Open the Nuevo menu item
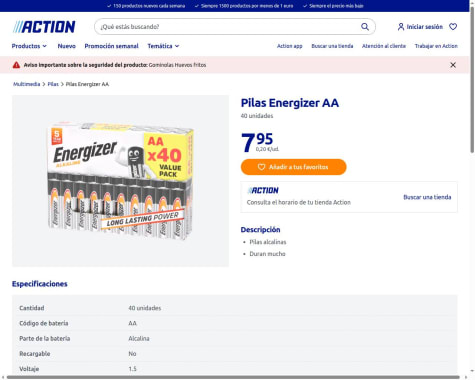 (67, 46)
